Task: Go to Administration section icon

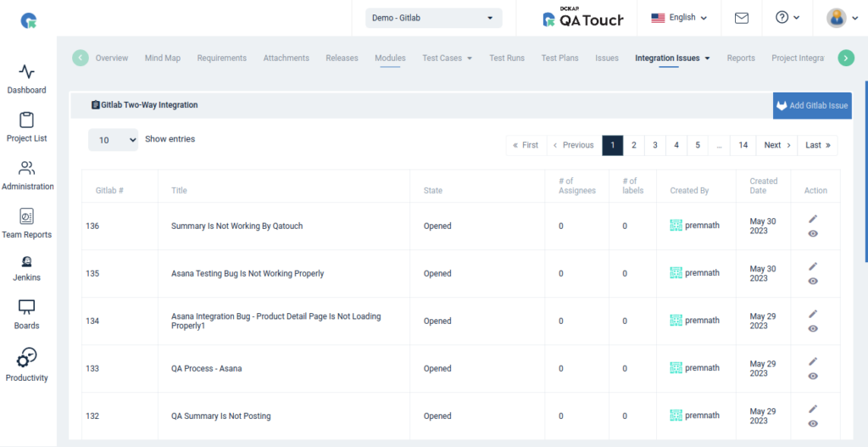Action: 26,169
